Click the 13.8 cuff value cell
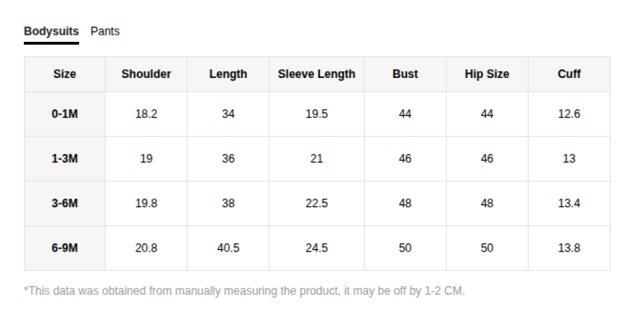The height and width of the screenshot is (309, 644). click(569, 248)
